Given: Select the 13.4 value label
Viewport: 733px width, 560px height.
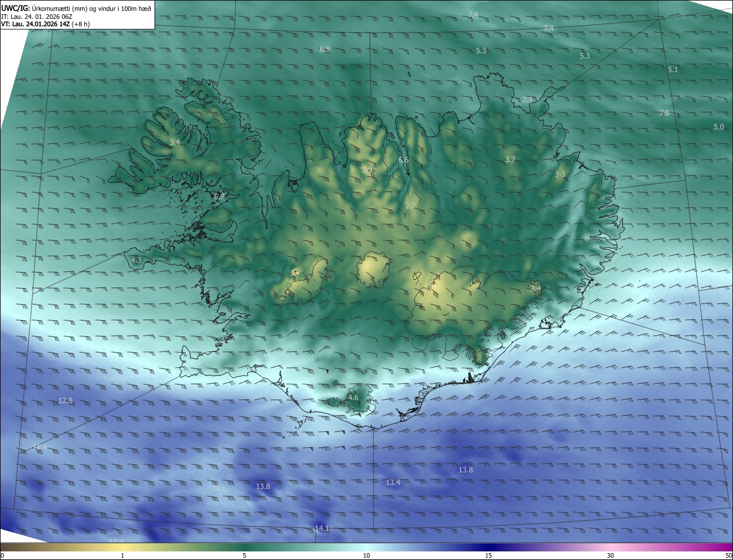Looking at the screenshot, I should click(393, 483).
